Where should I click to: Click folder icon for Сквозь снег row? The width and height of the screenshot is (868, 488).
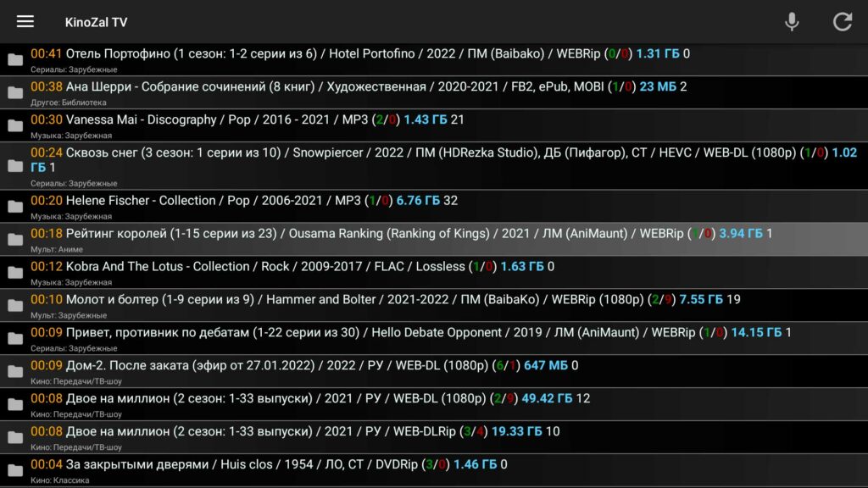pyautogui.click(x=15, y=165)
